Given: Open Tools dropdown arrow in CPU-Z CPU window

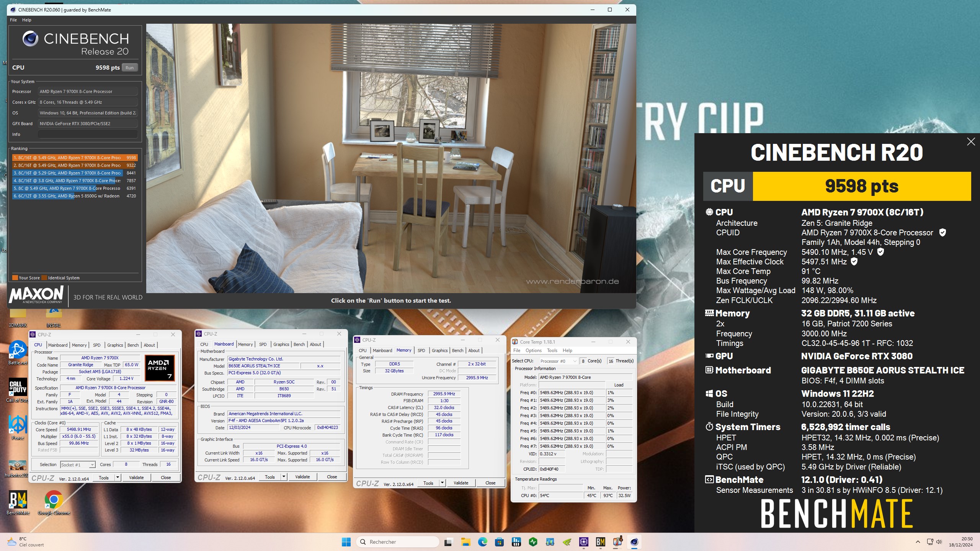Looking at the screenshot, I should tap(118, 478).
